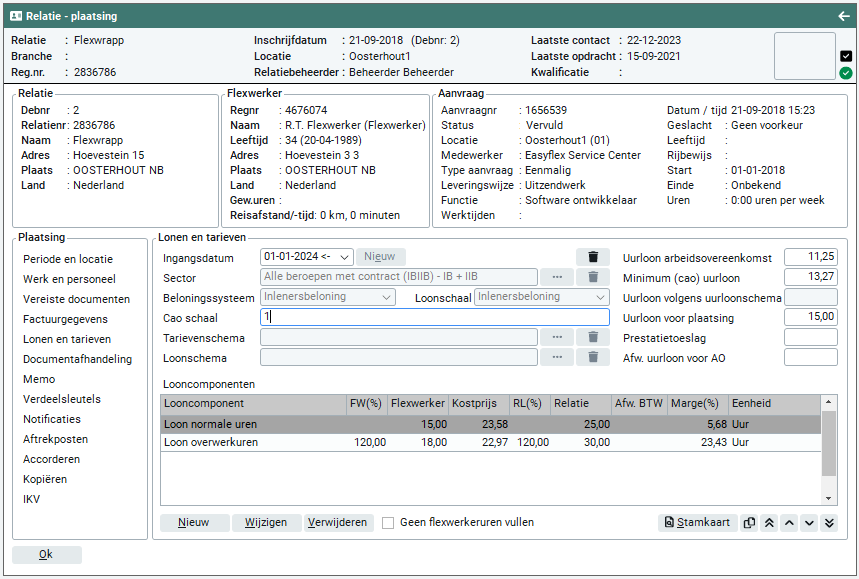Viewport: 859px width, 579px height.
Task: Expand the Loonschaal dropdown
Action: tap(600, 297)
